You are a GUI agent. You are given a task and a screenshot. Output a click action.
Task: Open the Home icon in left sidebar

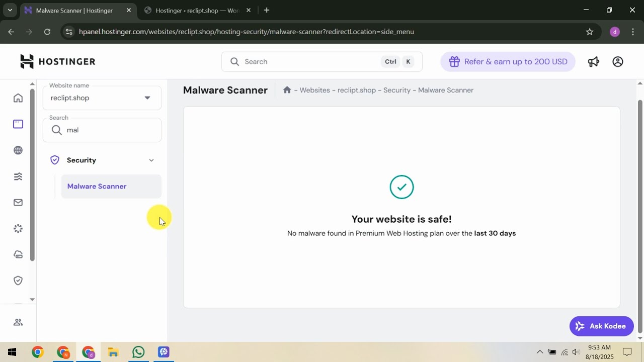click(x=18, y=98)
